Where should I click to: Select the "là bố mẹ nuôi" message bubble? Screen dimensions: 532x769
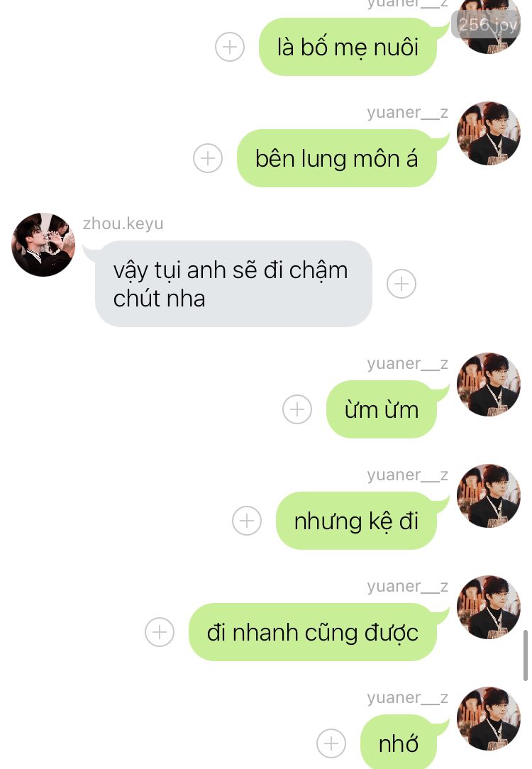point(348,47)
